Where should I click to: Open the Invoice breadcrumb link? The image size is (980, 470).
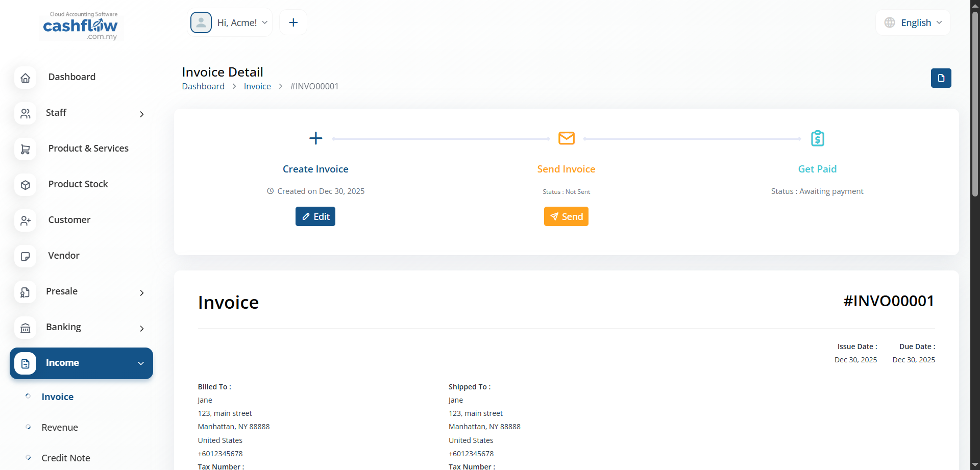pos(257,86)
